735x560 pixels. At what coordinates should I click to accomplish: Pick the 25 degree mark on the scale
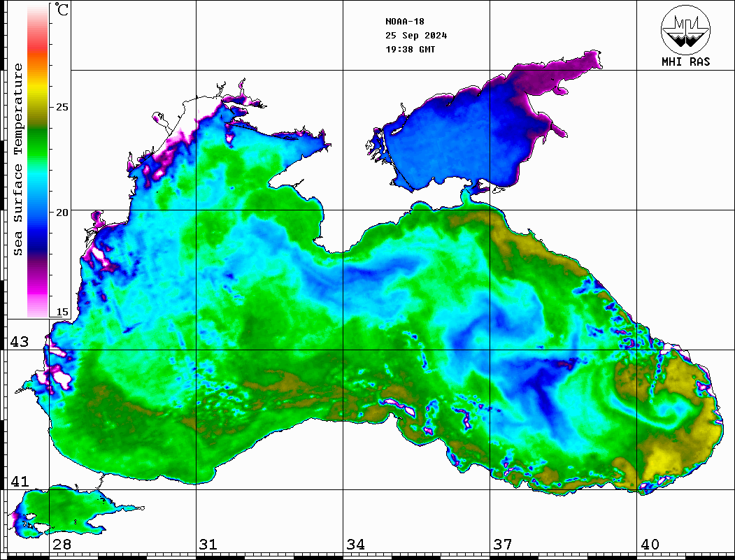click(62, 107)
